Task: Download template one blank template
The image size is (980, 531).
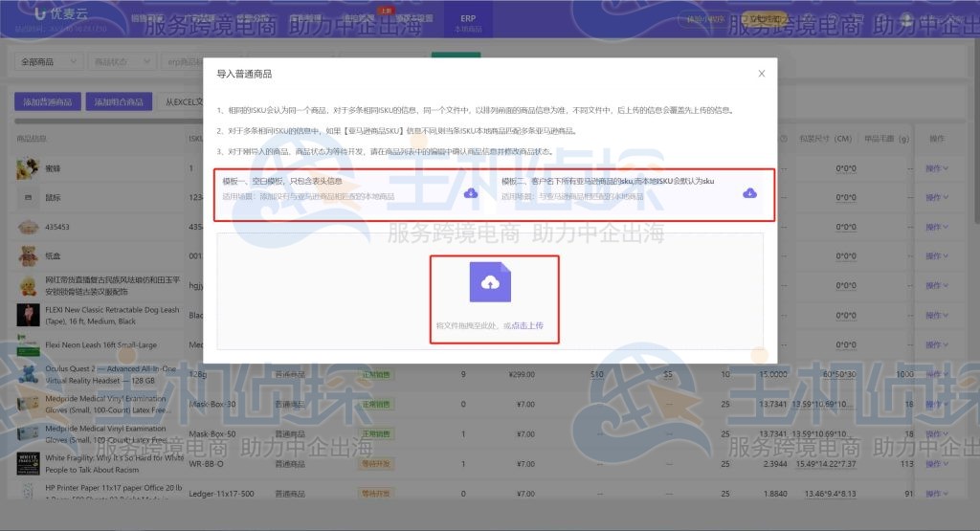Action: 471,193
